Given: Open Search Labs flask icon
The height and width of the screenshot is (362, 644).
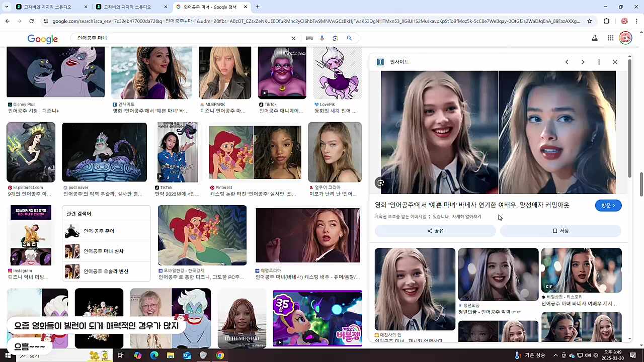Looking at the screenshot, I should click(594, 38).
